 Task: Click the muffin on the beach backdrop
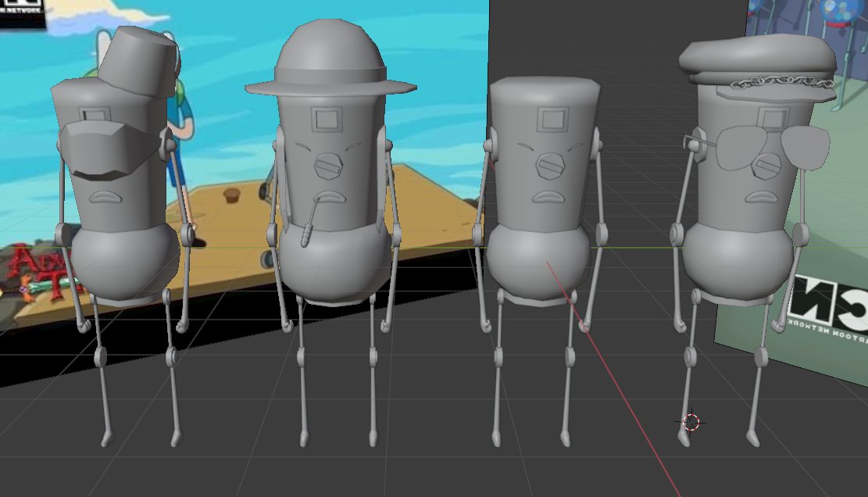pyautogui.click(x=232, y=194)
